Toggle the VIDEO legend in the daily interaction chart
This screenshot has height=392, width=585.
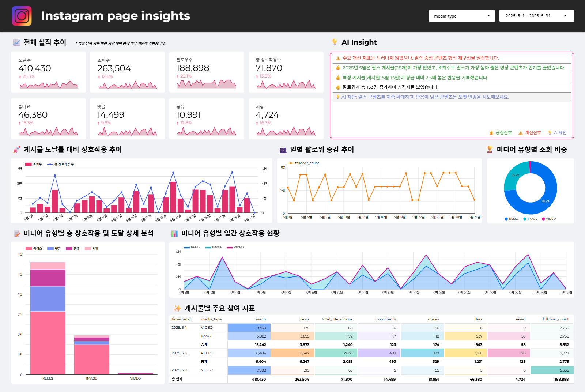tap(235, 247)
